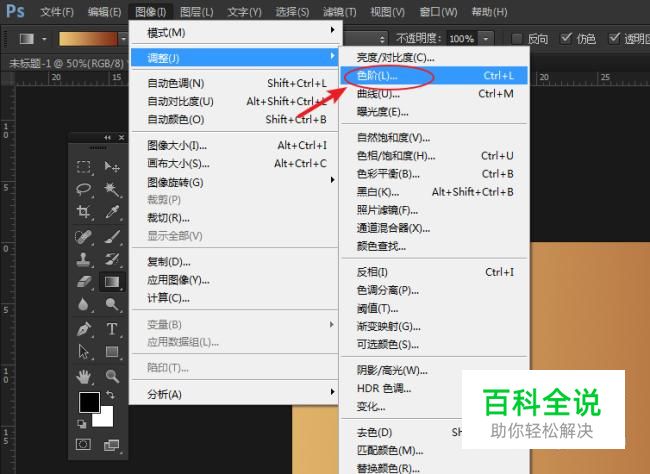Click the white background color swatch

pyautogui.click(x=104, y=418)
